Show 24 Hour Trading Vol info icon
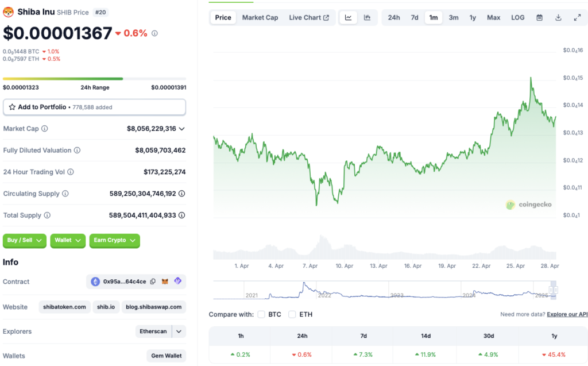 pyautogui.click(x=71, y=172)
